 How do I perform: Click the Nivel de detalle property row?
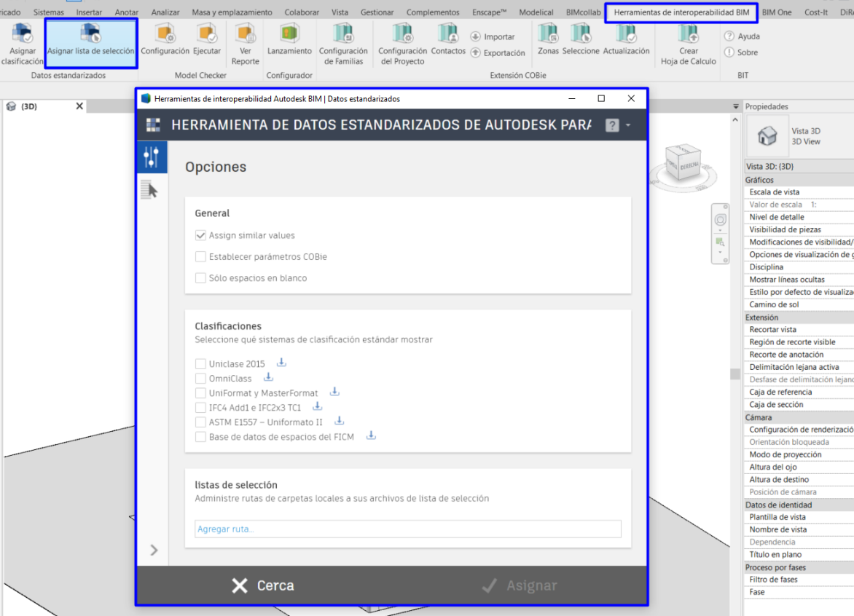[799, 217]
